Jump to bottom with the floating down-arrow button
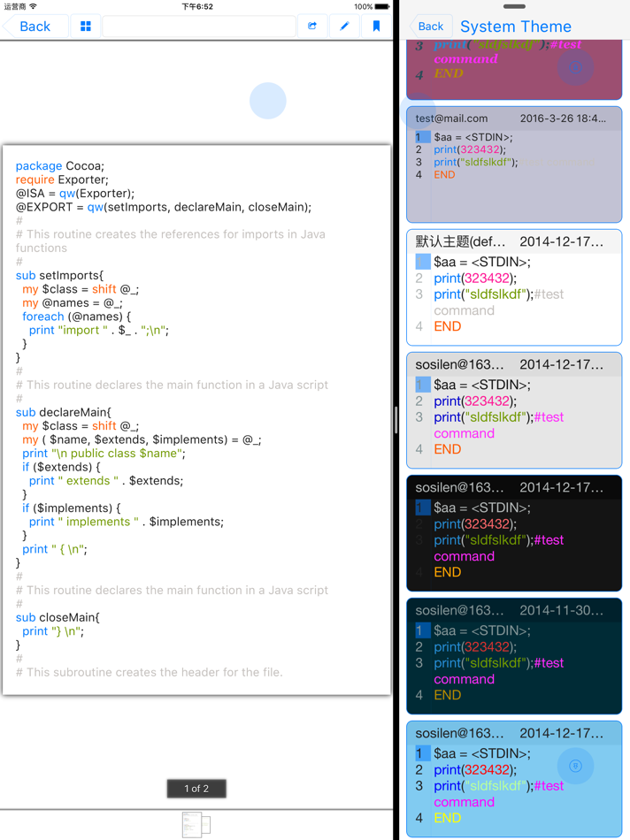This screenshot has height=840, width=630. (575, 766)
